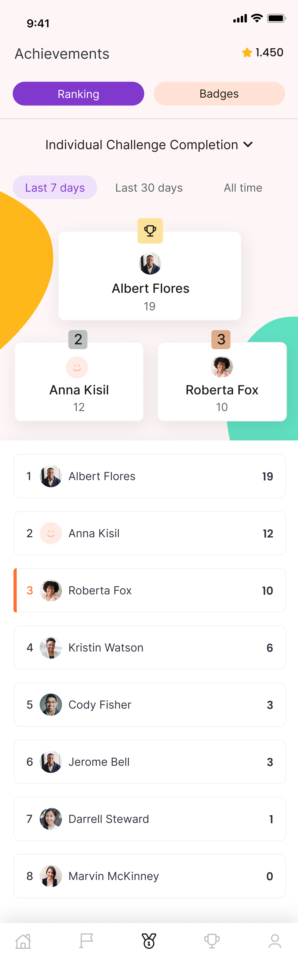The height and width of the screenshot is (980, 298).
Task: Select the flag icon in bottom navigation
Action: pos(86,940)
